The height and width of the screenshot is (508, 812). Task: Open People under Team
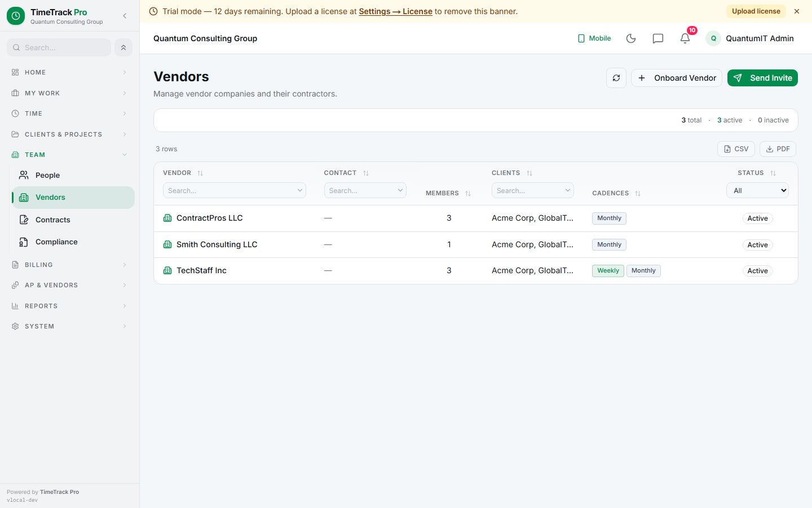73,175
